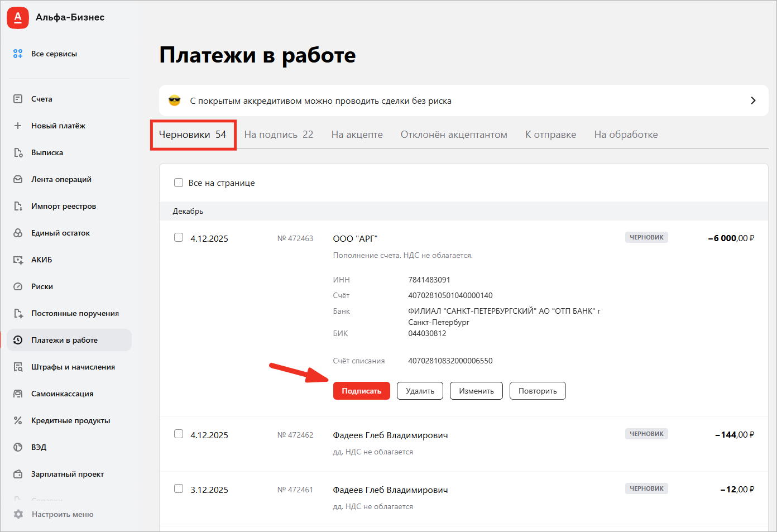Select the checkbox for payment № 472463
The width and height of the screenshot is (777, 532).
(179, 237)
